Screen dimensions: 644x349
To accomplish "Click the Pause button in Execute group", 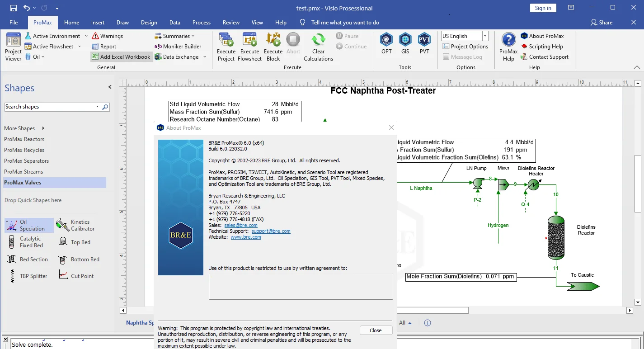I will [x=348, y=36].
